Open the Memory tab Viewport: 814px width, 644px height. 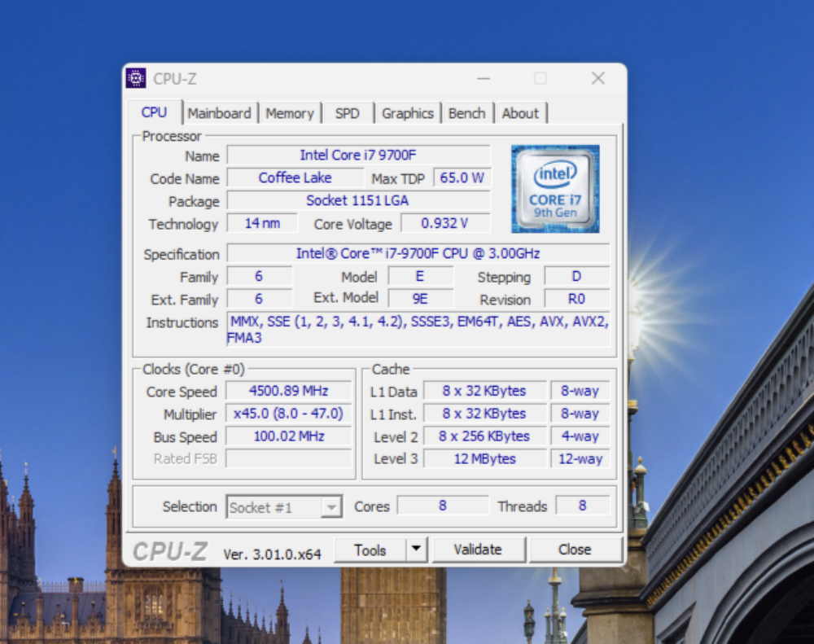[290, 113]
